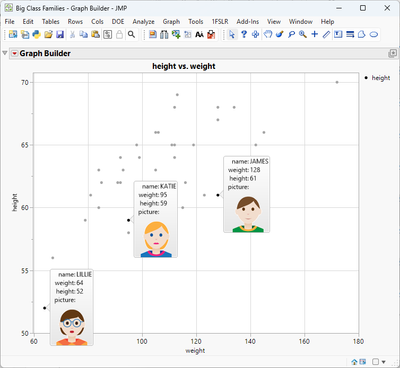Screen dimensions: 400x368
Task: Click the New Data Table toolbar icon
Action: [13, 34]
